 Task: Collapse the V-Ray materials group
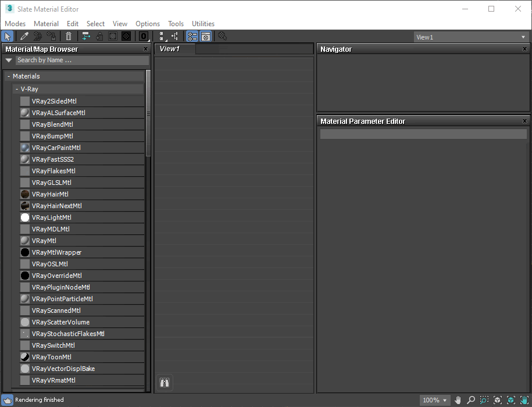tap(17, 89)
